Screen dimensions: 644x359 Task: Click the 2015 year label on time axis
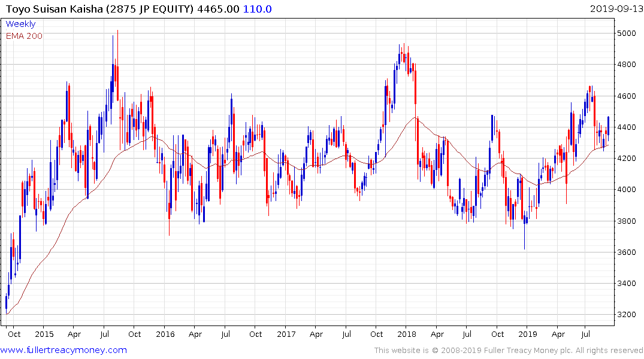pyautogui.click(x=44, y=334)
